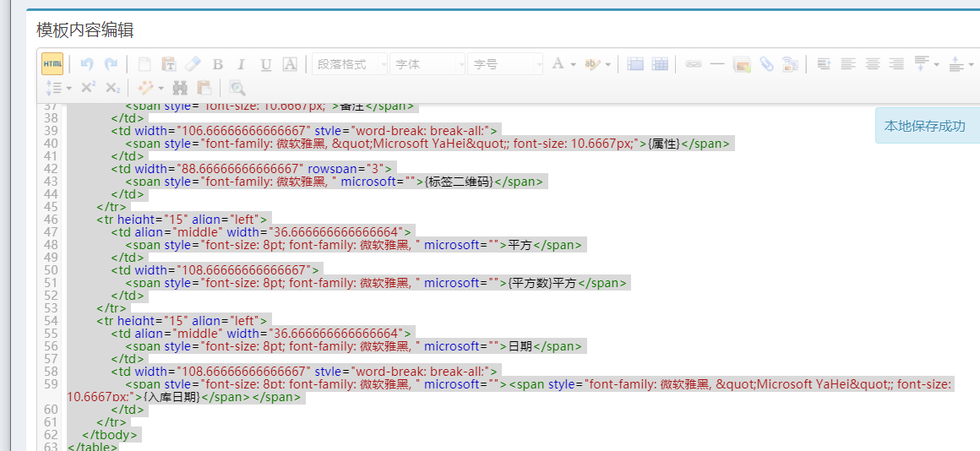980x451 pixels.
Task: Click the undo arrow icon
Action: click(86, 64)
